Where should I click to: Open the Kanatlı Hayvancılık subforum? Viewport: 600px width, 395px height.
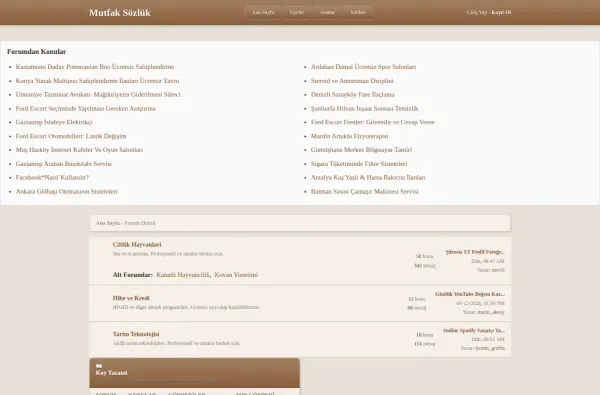(x=183, y=275)
